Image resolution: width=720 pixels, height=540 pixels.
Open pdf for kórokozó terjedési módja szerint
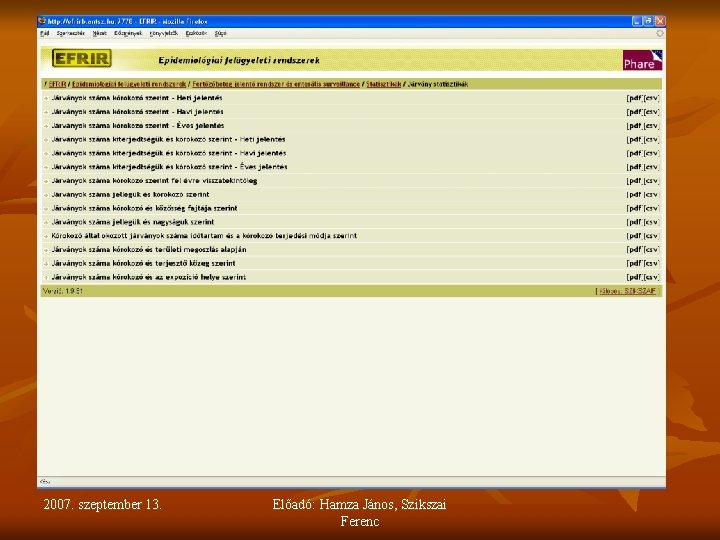pos(634,236)
